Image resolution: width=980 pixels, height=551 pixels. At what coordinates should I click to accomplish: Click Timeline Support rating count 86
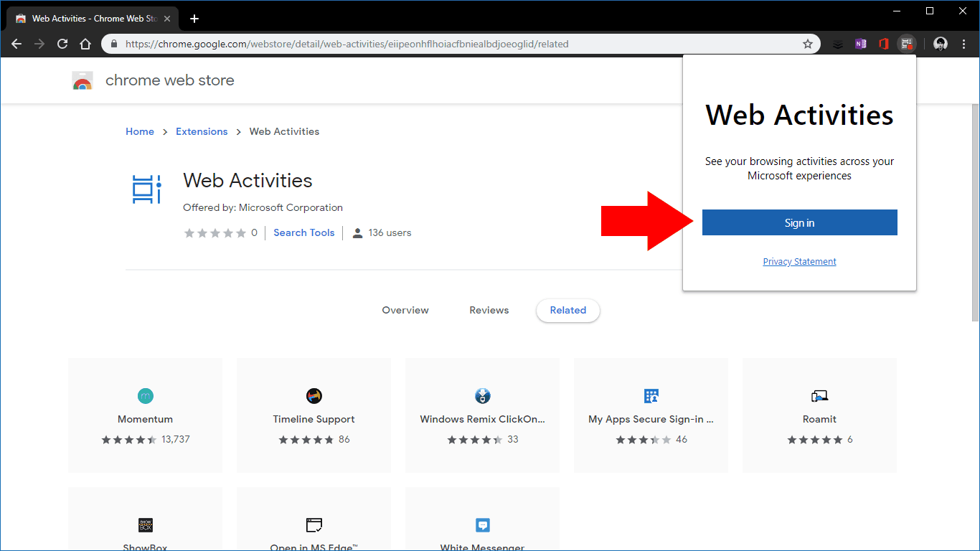click(344, 439)
